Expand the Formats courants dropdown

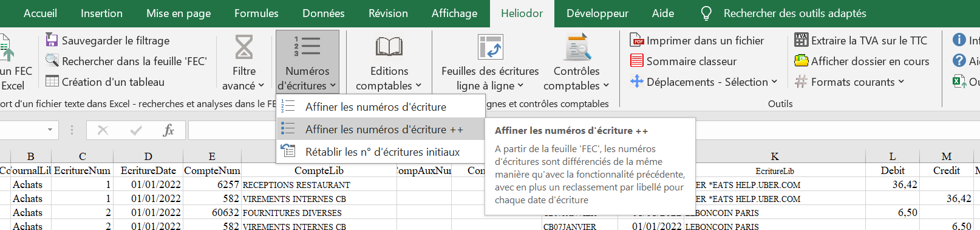point(901,82)
